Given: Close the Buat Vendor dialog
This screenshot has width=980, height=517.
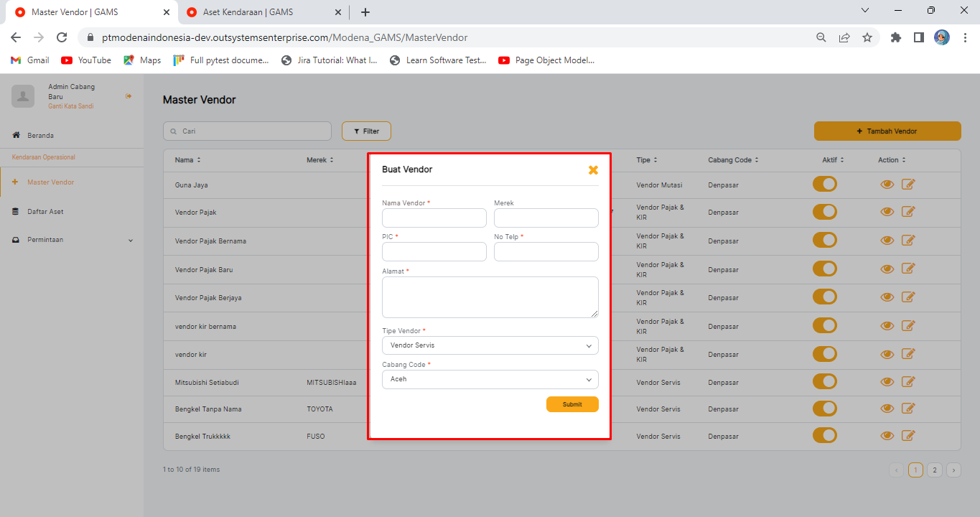Looking at the screenshot, I should (593, 170).
